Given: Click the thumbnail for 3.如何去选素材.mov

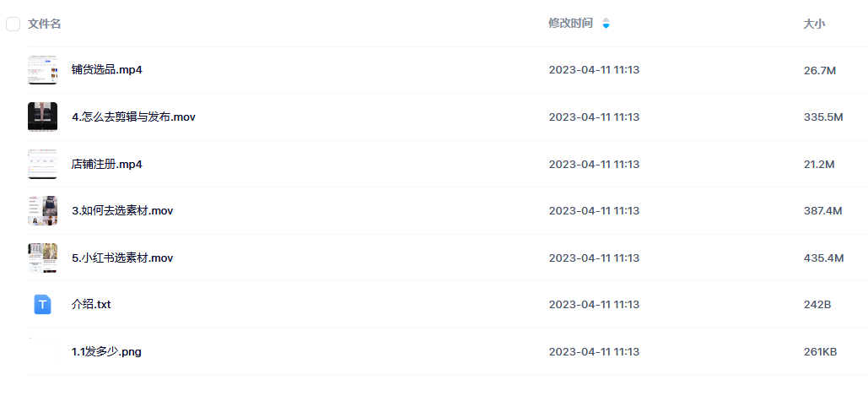Looking at the screenshot, I should pos(43,211).
